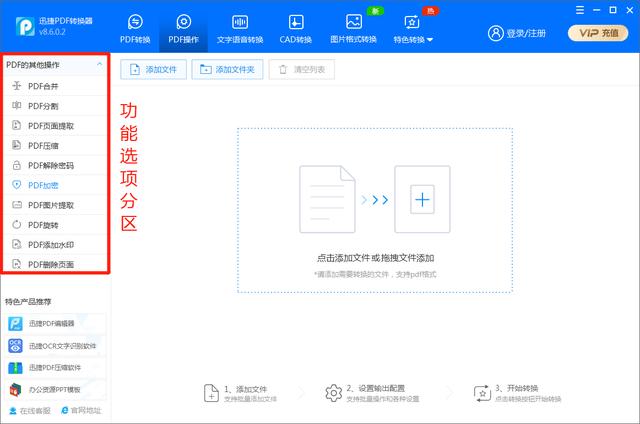Viewport: 640px width, 424px height.
Task: Click the PDF旋转 rotate icon
Action: point(17,224)
